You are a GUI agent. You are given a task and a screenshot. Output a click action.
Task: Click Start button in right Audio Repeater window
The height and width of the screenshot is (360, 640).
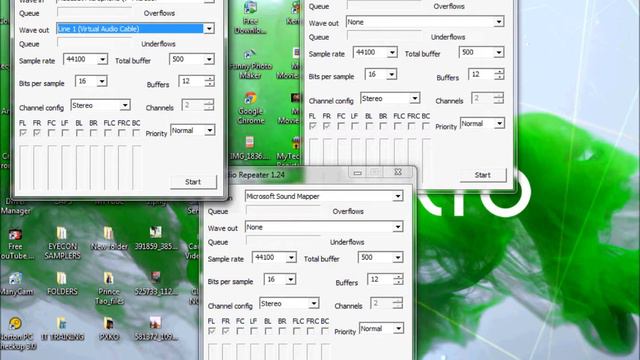pos(482,175)
